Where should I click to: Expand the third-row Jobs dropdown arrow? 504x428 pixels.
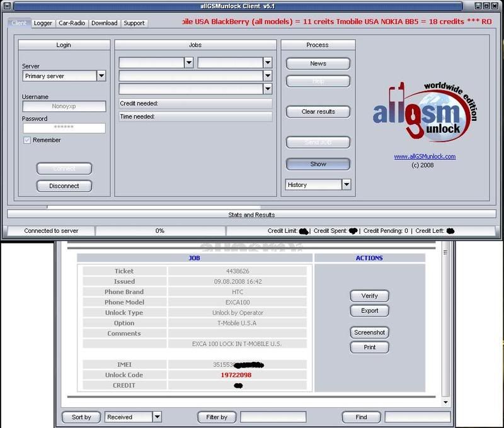[x=267, y=89]
